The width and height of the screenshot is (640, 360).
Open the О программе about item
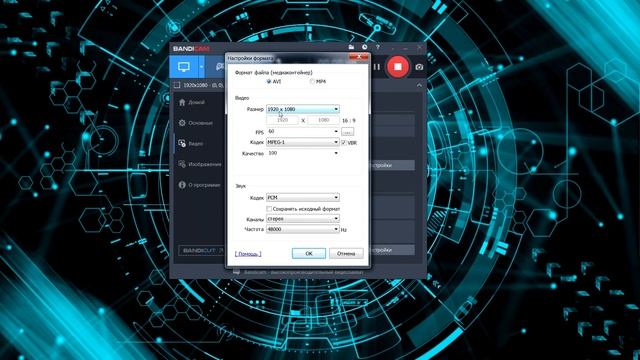click(x=200, y=185)
